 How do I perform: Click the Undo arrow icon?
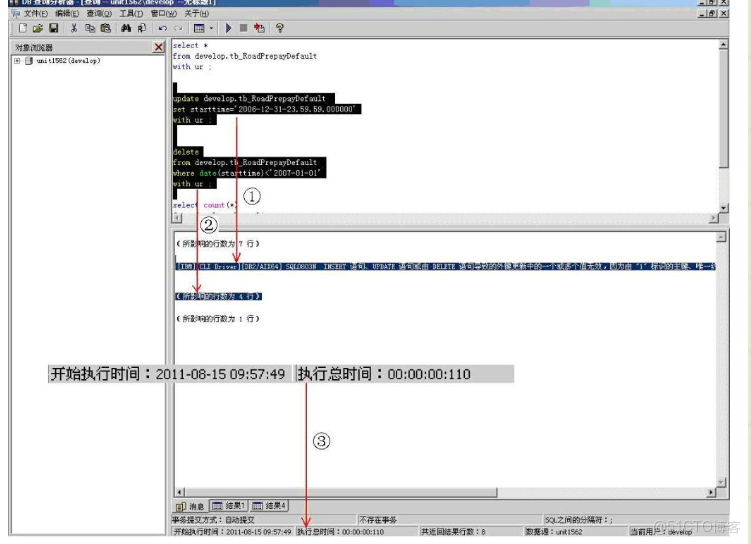[162, 28]
